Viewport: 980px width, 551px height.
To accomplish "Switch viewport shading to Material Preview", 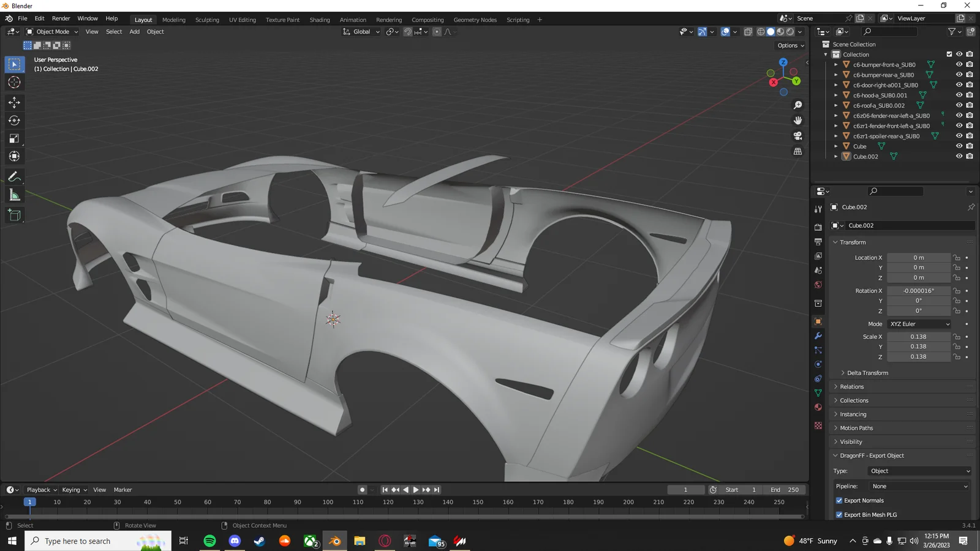I will point(780,32).
